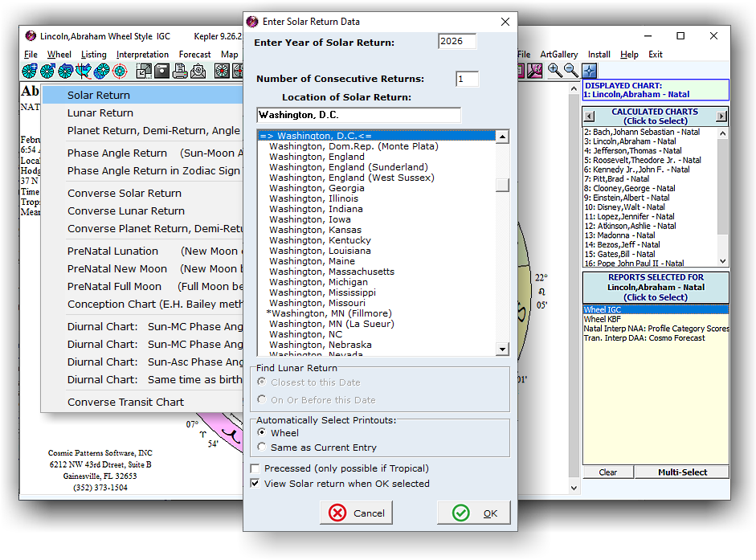This screenshot has width=756, height=560.
Task: Click the wheel icon with diagonal arrow
Action: (x=47, y=72)
